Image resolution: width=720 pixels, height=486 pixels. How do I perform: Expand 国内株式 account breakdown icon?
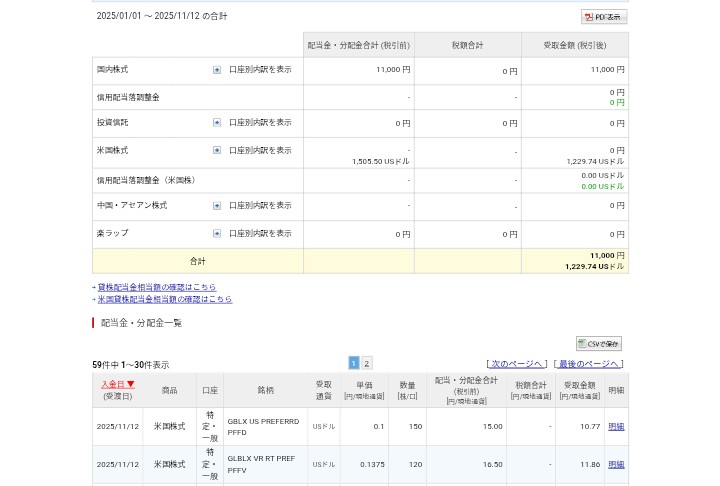coord(217,70)
